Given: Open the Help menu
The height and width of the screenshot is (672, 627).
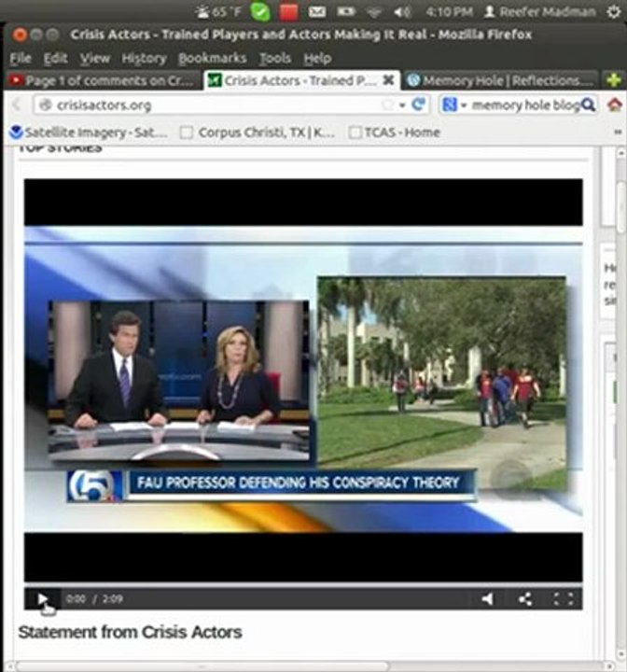Looking at the screenshot, I should click(x=317, y=58).
